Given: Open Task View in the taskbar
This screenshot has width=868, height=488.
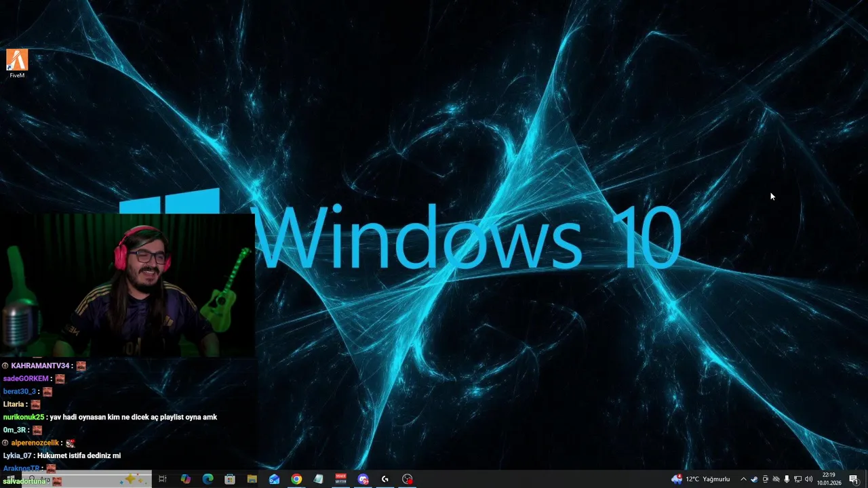Looking at the screenshot, I should point(163,479).
